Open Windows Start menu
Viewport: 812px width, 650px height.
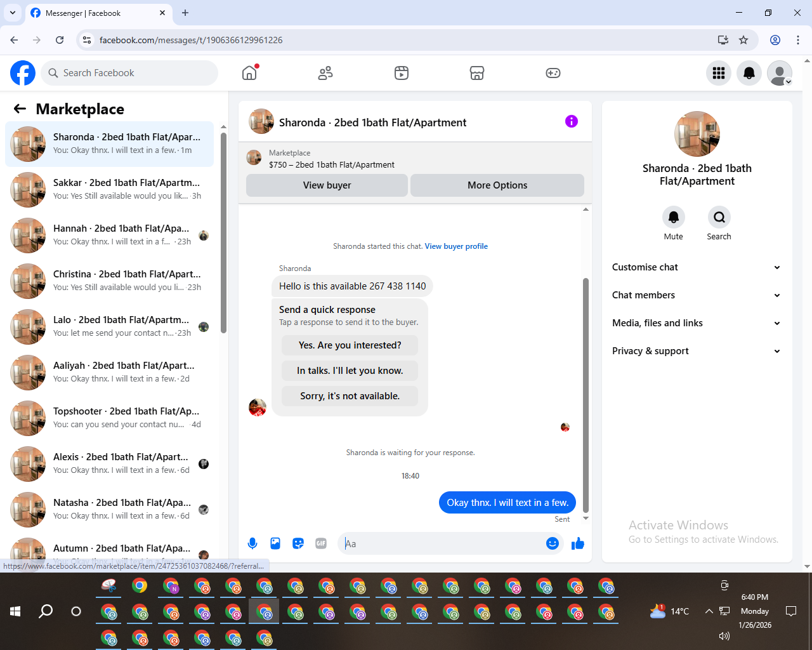pos(15,611)
